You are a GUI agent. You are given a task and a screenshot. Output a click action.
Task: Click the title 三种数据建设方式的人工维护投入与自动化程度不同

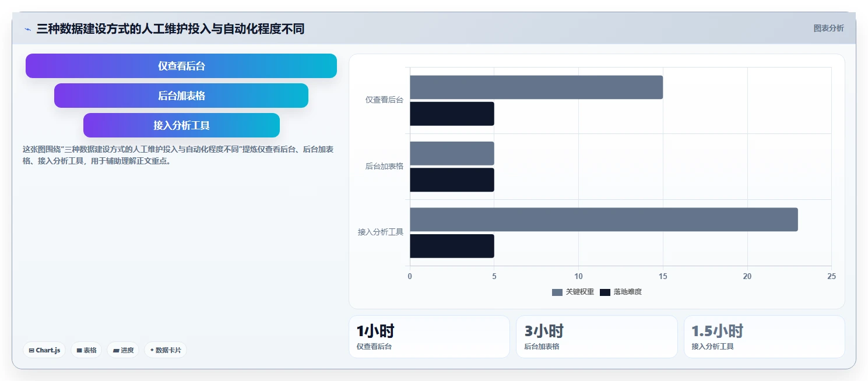point(170,29)
